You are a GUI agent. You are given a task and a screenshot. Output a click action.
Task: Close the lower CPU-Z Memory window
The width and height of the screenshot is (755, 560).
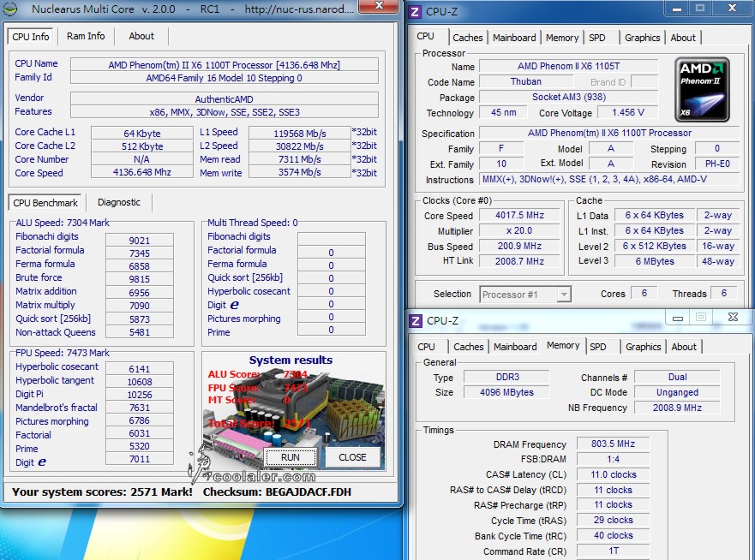tap(733, 318)
